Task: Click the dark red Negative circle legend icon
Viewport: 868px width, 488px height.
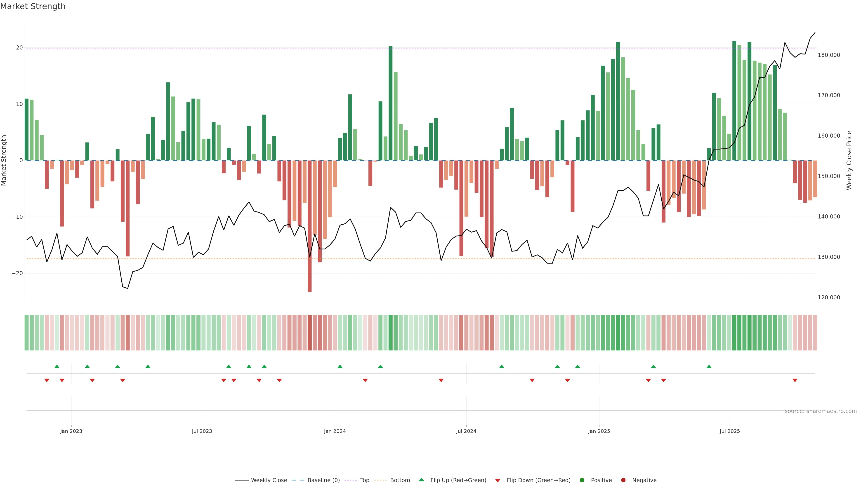Action: [x=623, y=480]
